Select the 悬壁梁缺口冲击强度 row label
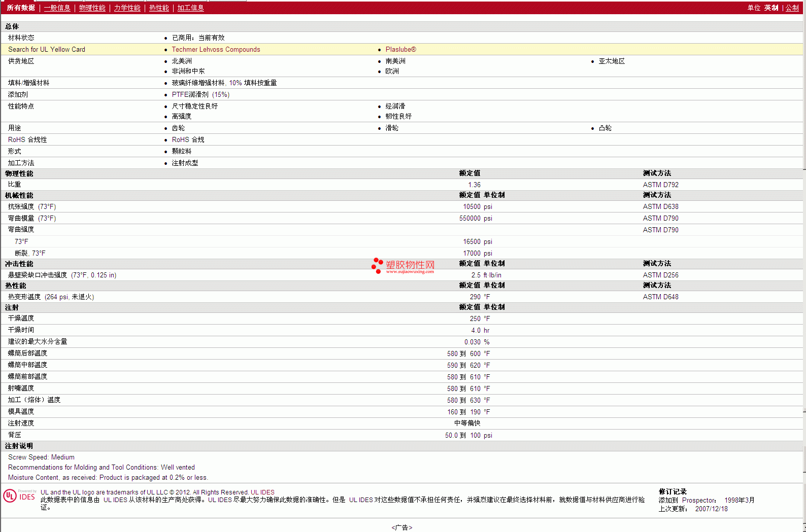The width and height of the screenshot is (806, 532). coord(62,275)
